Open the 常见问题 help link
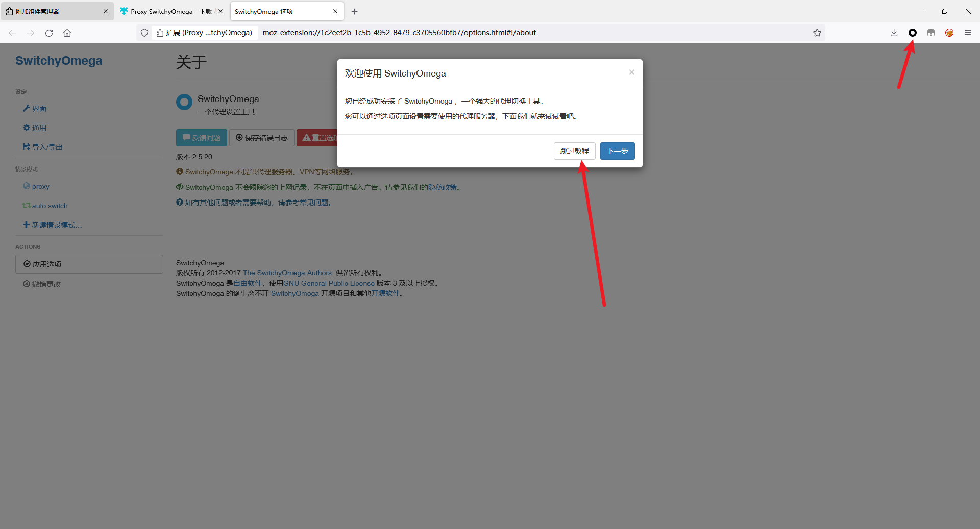The image size is (980, 529). [x=314, y=203]
